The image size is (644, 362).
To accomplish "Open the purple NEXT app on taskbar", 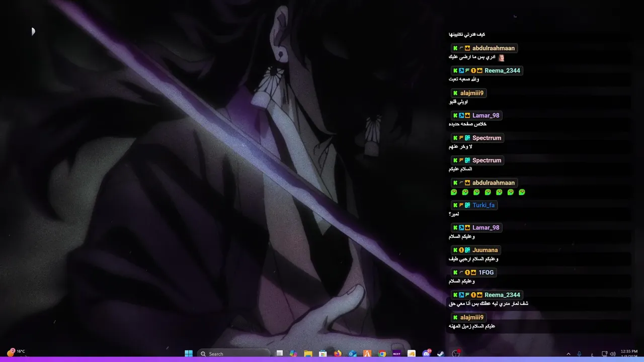I will [396, 353].
